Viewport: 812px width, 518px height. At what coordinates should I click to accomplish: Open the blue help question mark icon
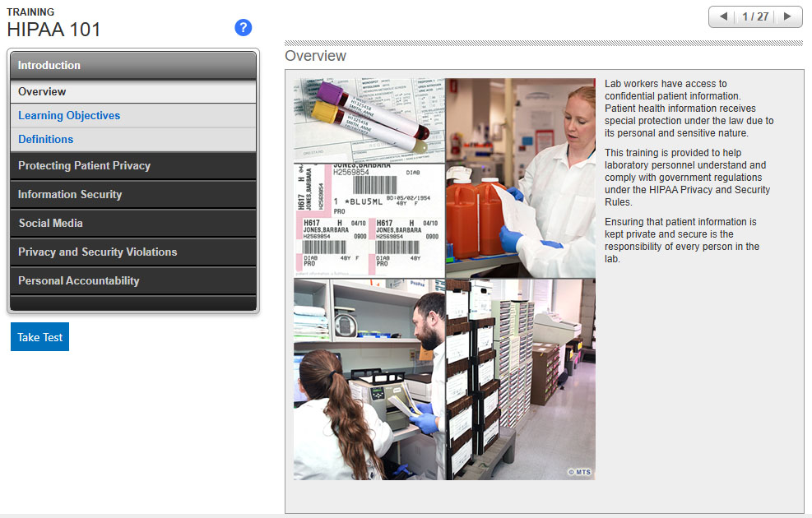[244, 28]
